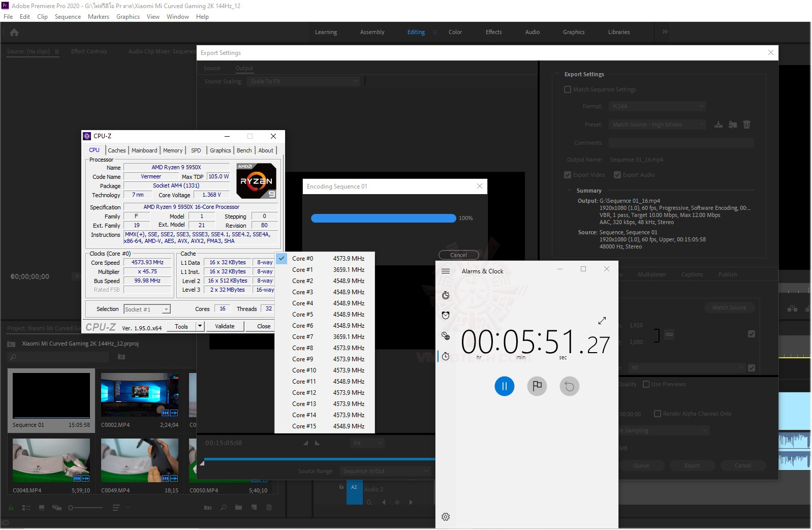The width and height of the screenshot is (812, 530).
Task: Switch to the Mainboard tab in CPU-Z
Action: click(x=144, y=150)
